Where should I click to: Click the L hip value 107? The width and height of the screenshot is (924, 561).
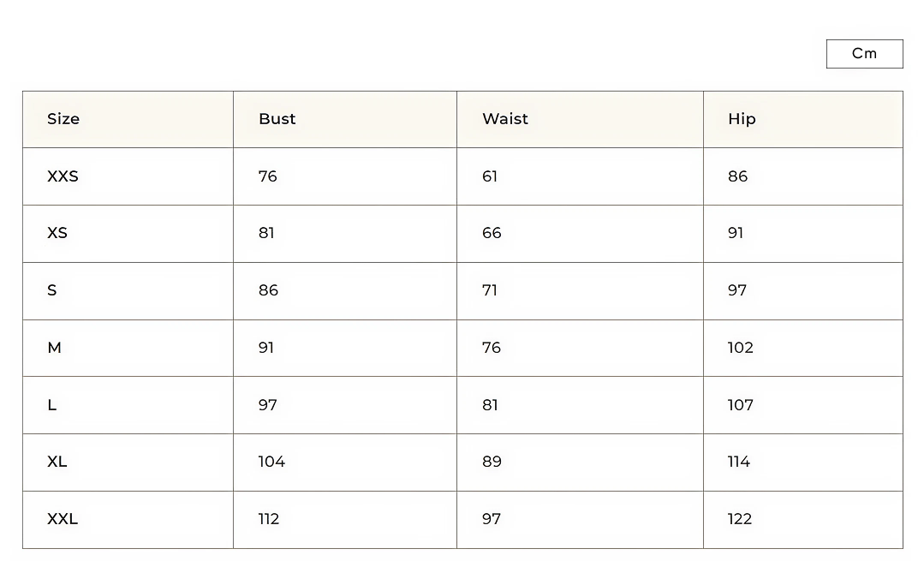[x=741, y=405]
